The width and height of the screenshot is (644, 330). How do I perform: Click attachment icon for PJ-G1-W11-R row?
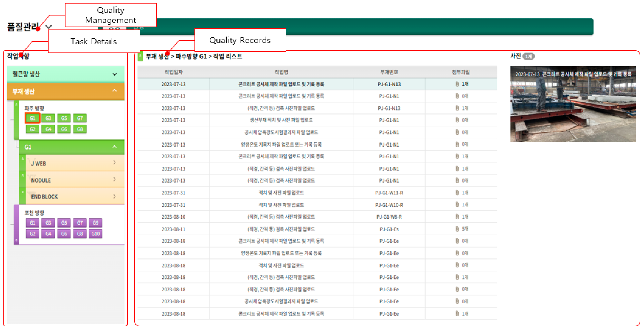tap(457, 192)
